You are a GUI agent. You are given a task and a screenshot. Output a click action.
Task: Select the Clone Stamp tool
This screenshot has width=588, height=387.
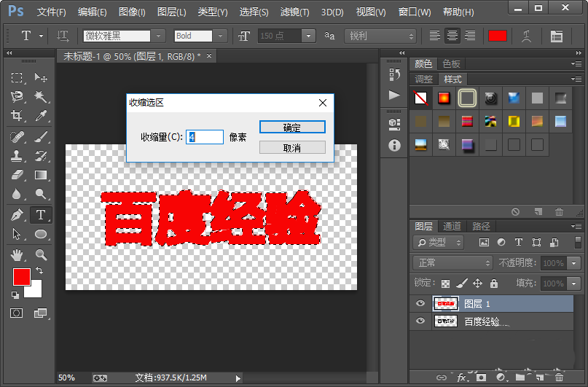click(17, 156)
